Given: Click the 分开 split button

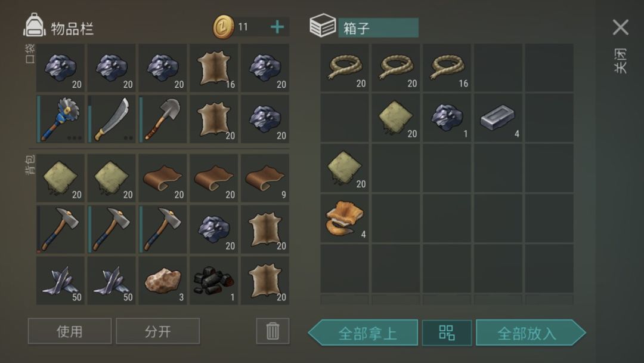Looking at the screenshot, I should point(157,331).
